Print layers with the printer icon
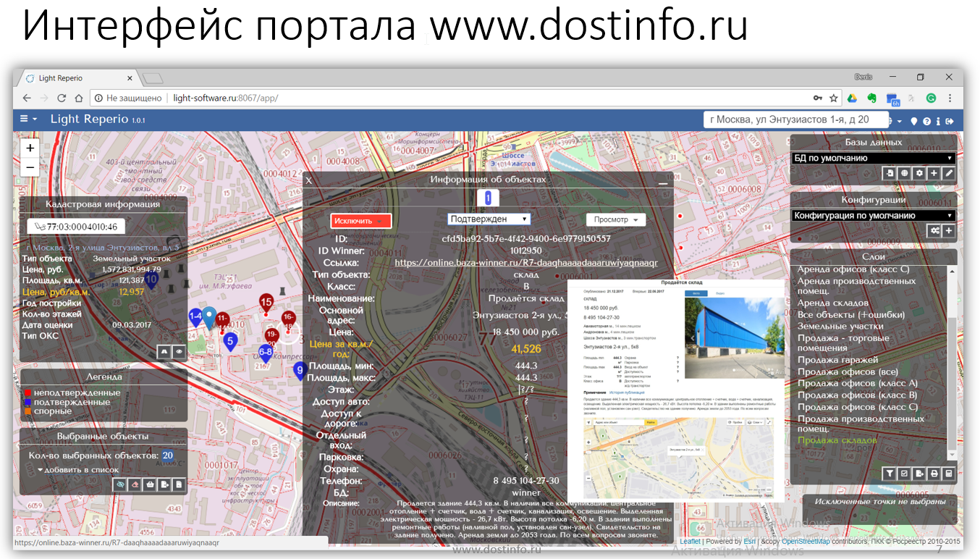 (x=934, y=474)
